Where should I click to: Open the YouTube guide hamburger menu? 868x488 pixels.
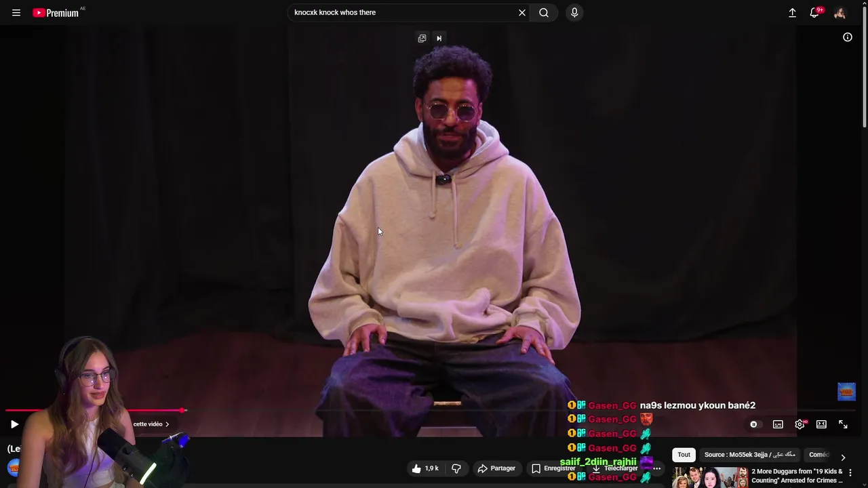pos(16,13)
